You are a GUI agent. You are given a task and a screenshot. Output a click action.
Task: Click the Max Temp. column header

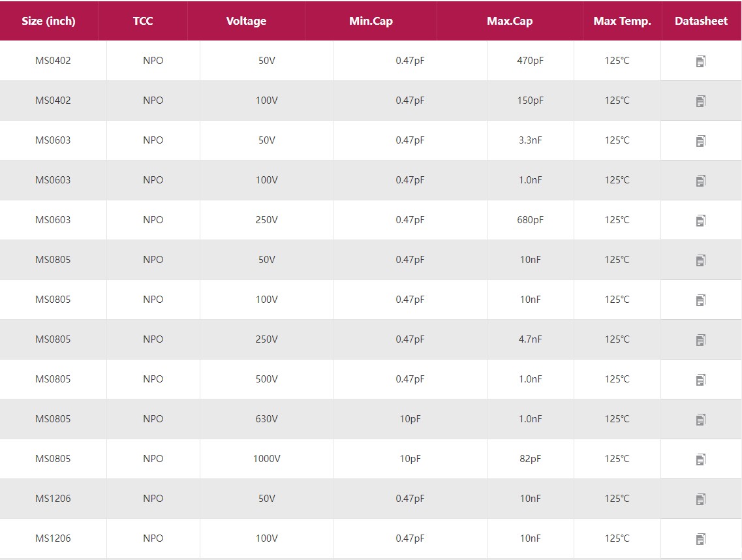(622, 21)
